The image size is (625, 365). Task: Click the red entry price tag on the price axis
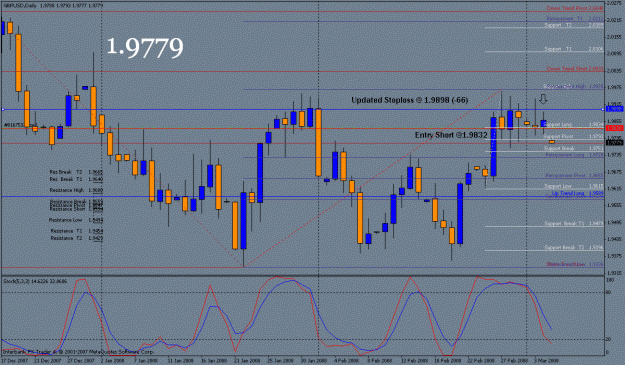pyautogui.click(x=614, y=128)
